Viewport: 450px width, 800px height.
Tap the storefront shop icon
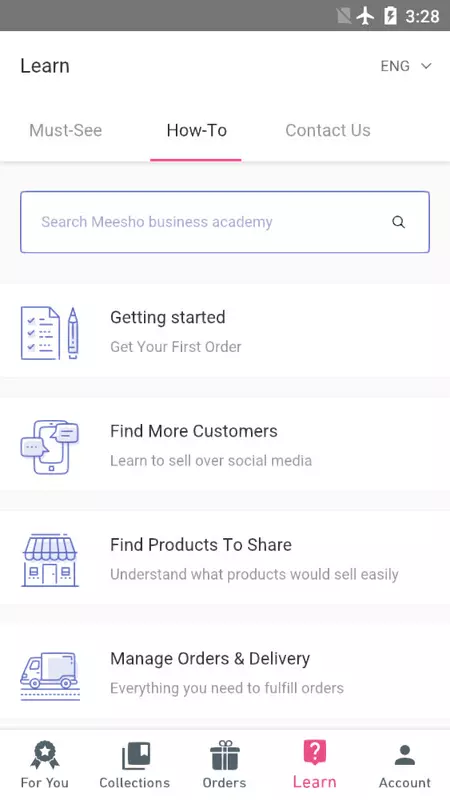[x=50, y=560]
